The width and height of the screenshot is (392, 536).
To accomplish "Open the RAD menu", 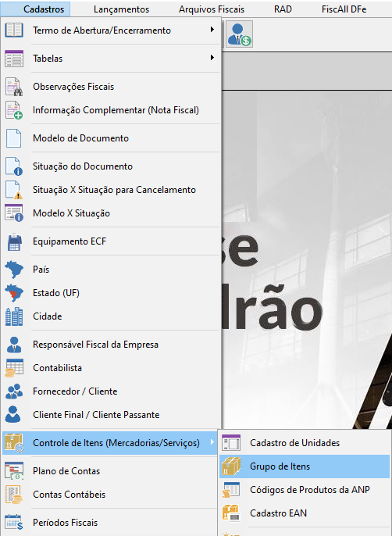I will coord(283,9).
